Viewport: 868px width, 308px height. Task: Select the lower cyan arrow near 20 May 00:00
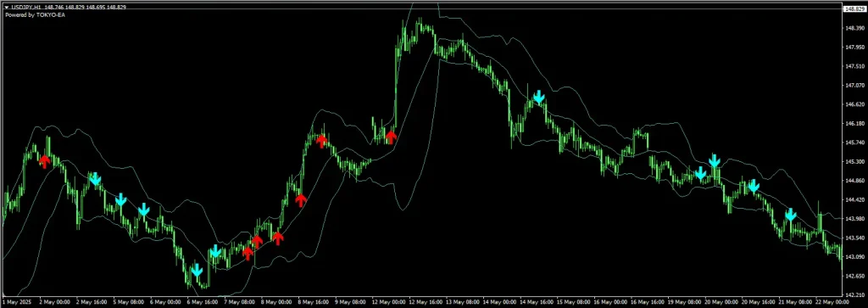[x=701, y=173]
